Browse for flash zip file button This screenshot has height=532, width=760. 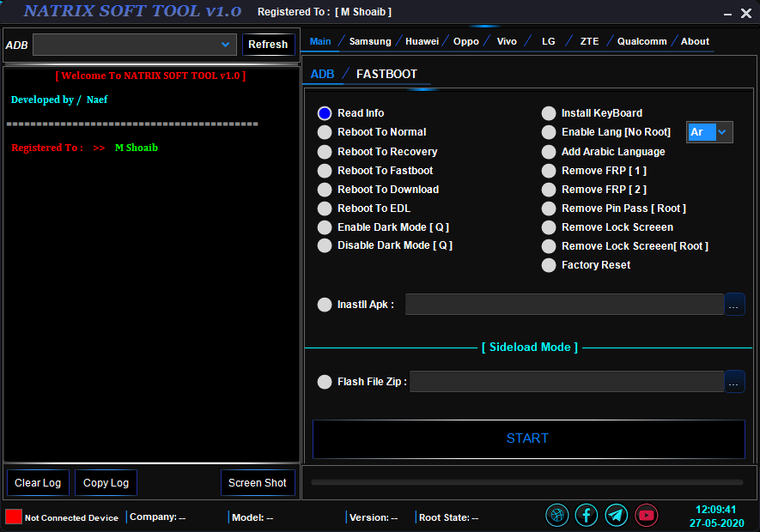point(734,382)
